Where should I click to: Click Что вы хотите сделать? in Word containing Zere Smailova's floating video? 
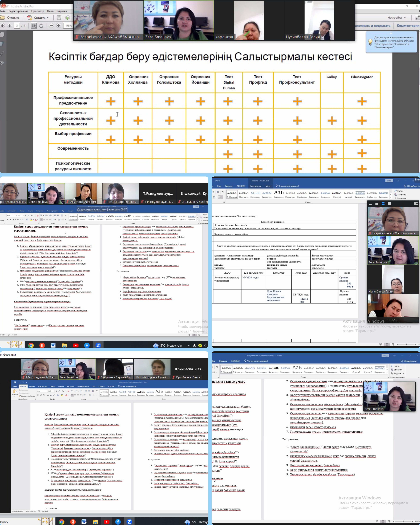(x=256, y=361)
